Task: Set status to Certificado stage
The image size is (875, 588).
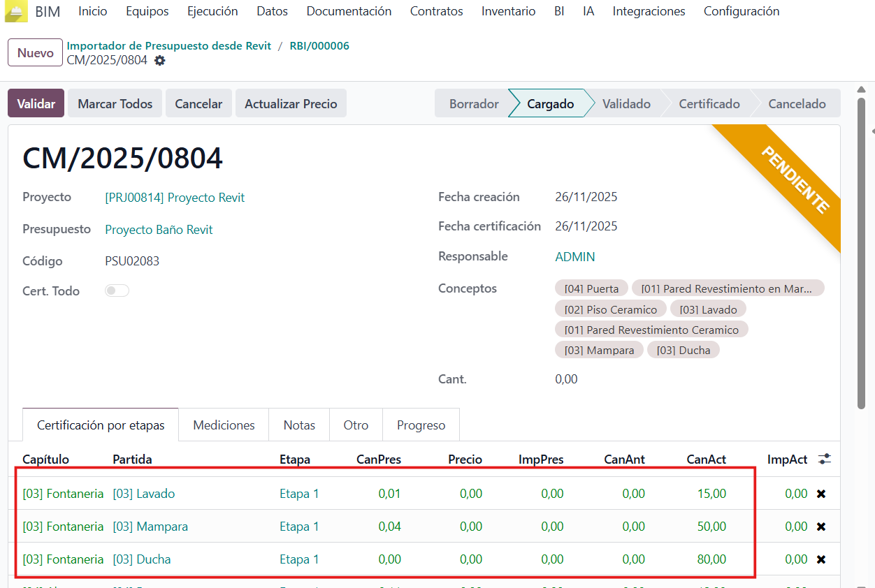Action: (709, 104)
